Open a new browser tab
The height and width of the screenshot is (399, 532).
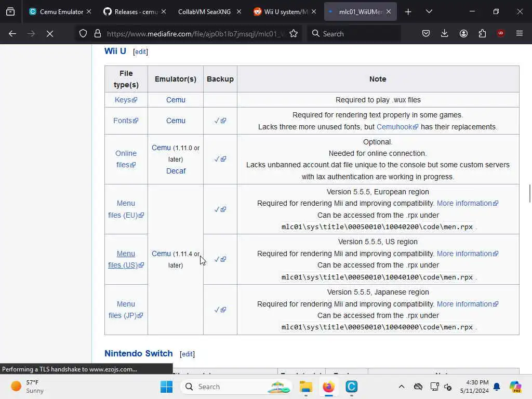[408, 12]
